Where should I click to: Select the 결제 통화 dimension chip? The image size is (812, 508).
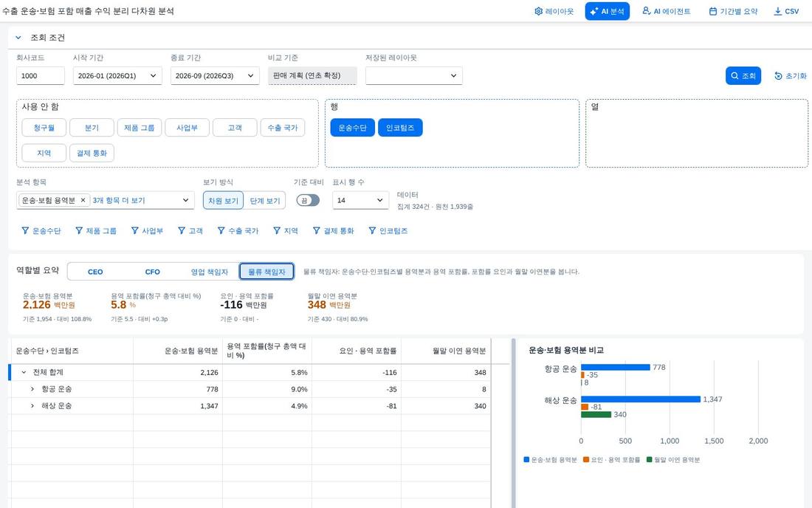(x=92, y=153)
